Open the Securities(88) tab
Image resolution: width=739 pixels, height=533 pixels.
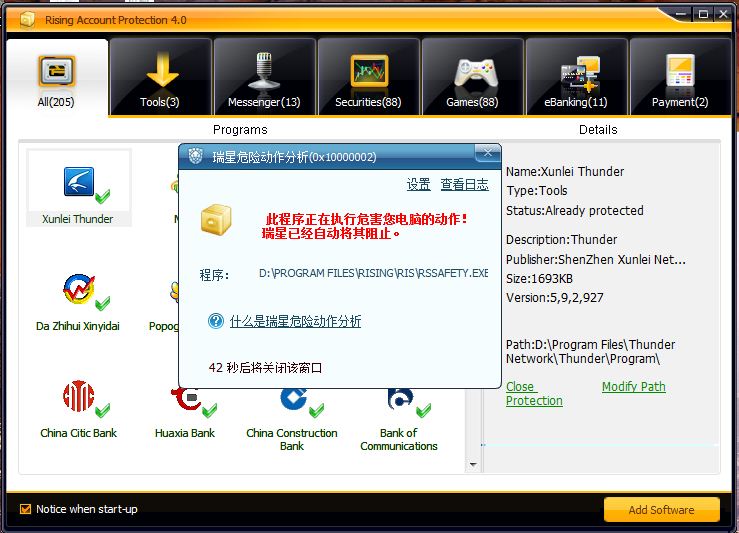click(x=369, y=78)
